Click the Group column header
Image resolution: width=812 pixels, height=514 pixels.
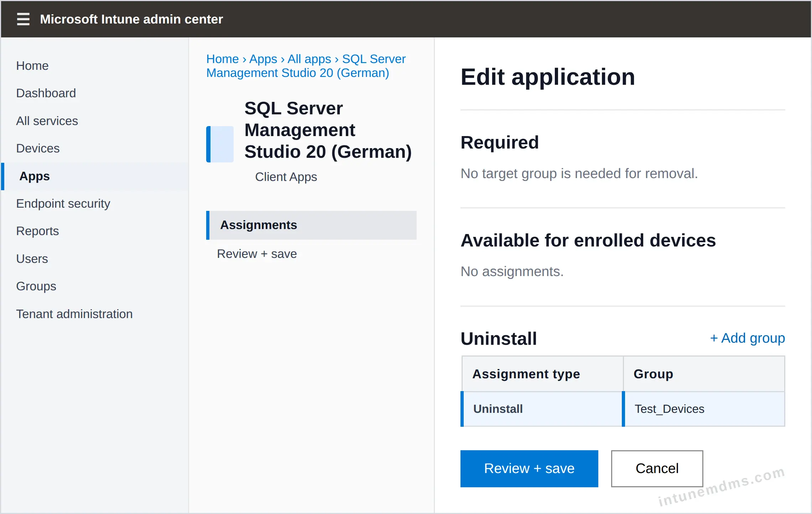[x=704, y=374]
